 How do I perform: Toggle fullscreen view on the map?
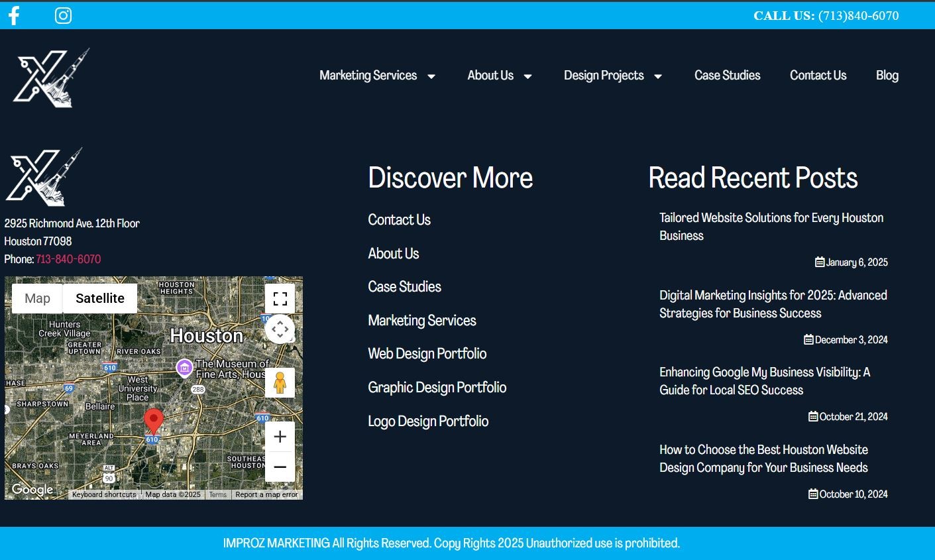[x=280, y=299]
